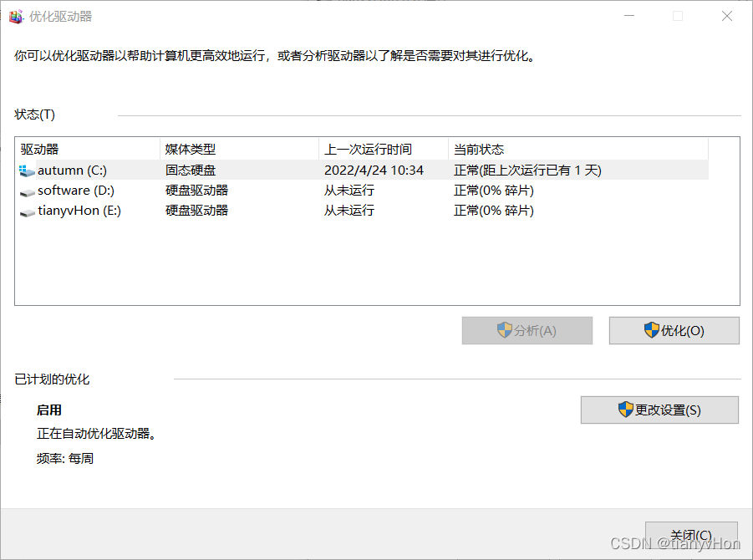This screenshot has width=753, height=560.
Task: Sort by 上一次运行时间 column header
Action: [384, 150]
